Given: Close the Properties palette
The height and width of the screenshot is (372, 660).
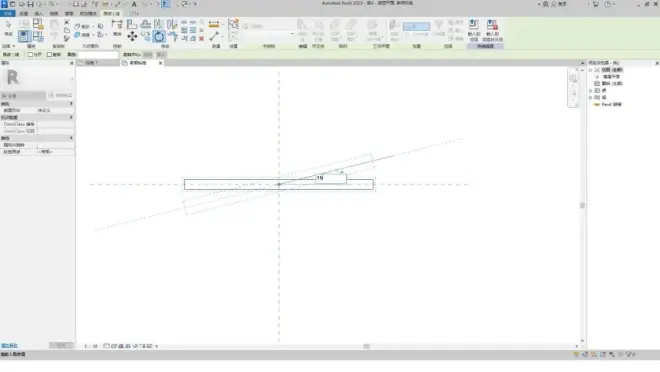Looking at the screenshot, I should pyautogui.click(x=71, y=63).
